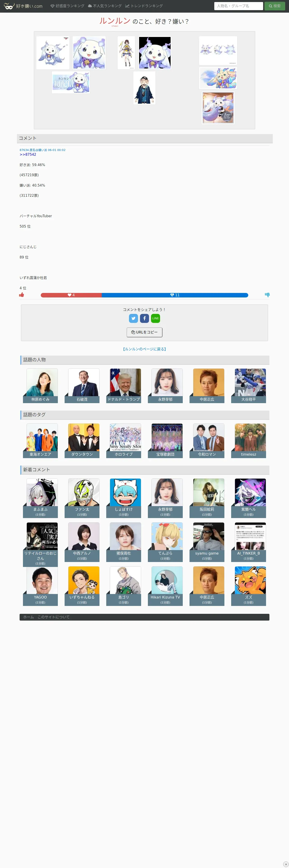Open Hikari Kizuna TV comment card

click(165, 586)
